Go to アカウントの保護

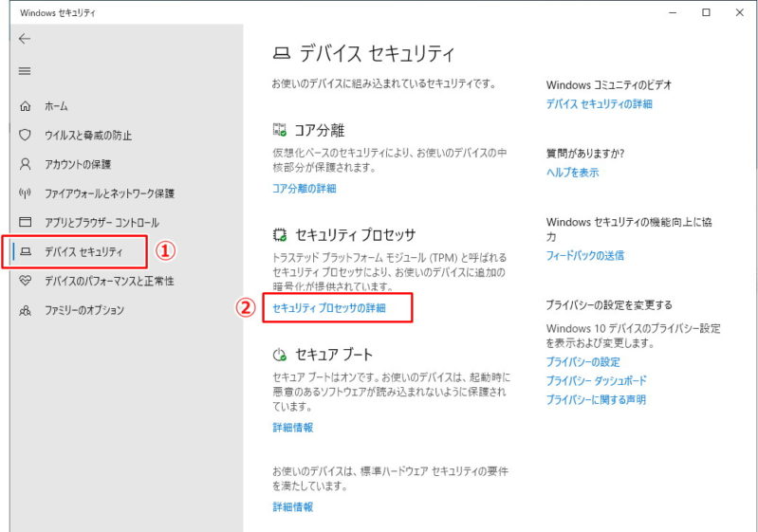click(x=78, y=164)
